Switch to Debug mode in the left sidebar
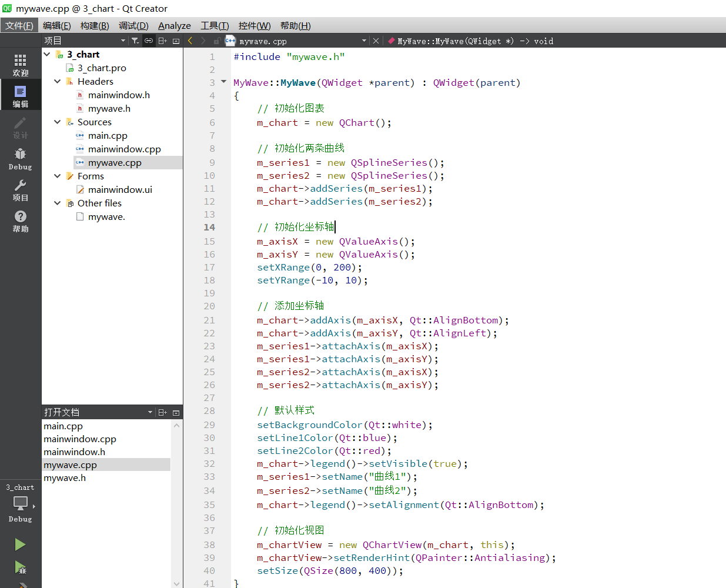 [x=21, y=158]
